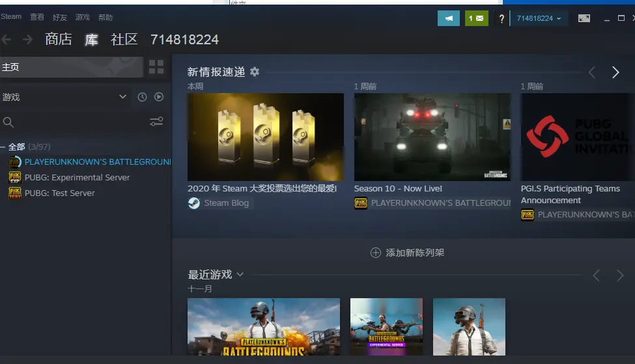Switch library to grid collections view
The image size is (635, 364).
pyautogui.click(x=156, y=67)
